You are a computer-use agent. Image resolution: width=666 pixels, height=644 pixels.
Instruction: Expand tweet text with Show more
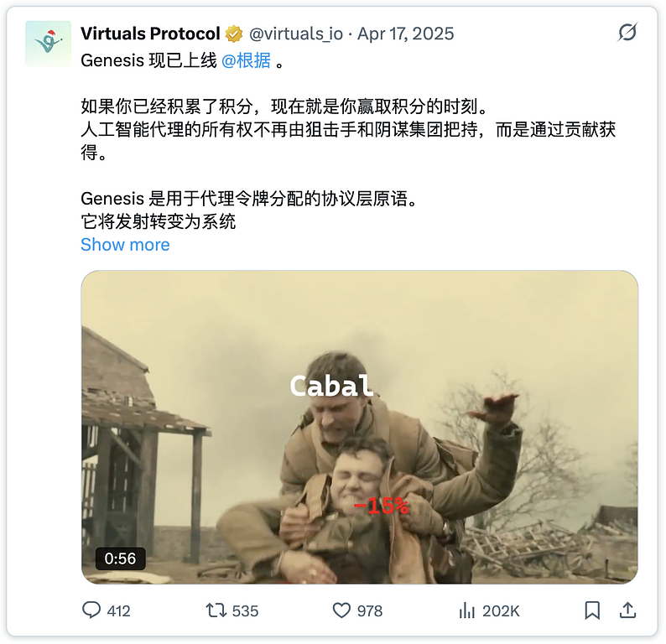point(125,245)
